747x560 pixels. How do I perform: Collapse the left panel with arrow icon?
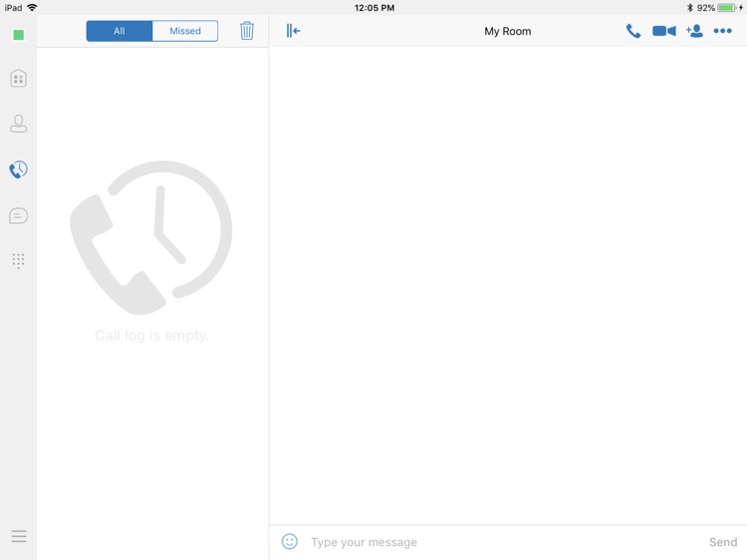click(293, 31)
